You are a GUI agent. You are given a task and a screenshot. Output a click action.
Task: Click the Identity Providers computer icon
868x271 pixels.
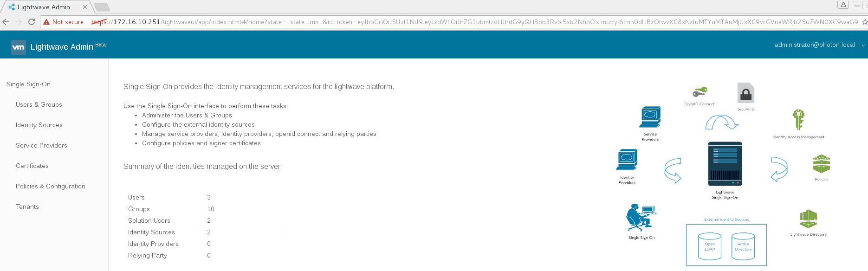627,161
